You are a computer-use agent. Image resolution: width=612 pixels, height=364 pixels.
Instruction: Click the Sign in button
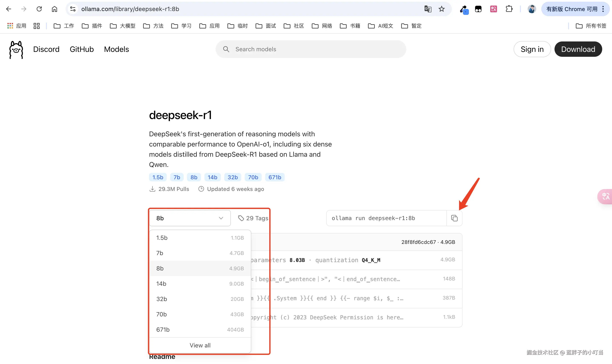tap(532, 49)
